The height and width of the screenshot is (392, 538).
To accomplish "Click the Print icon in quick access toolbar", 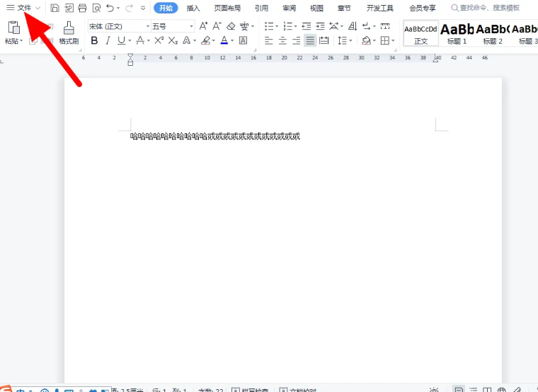I will click(82, 8).
